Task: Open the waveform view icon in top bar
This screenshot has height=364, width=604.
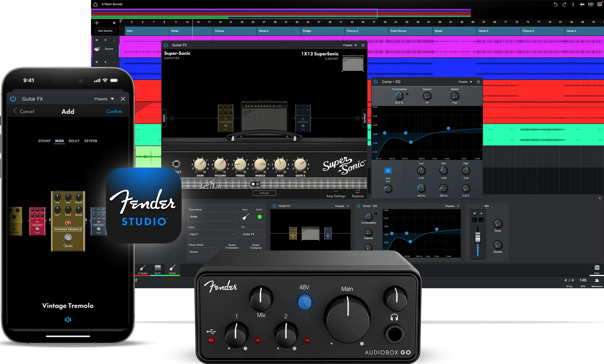Action: tap(582, 4)
